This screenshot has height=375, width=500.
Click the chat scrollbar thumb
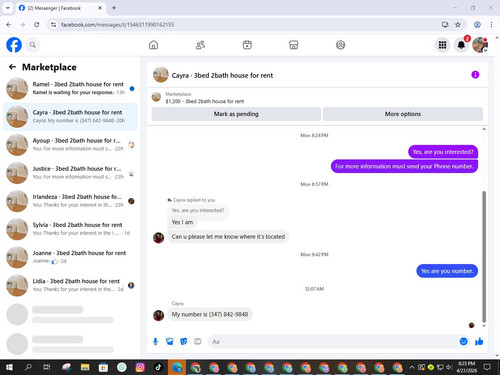(x=484, y=256)
